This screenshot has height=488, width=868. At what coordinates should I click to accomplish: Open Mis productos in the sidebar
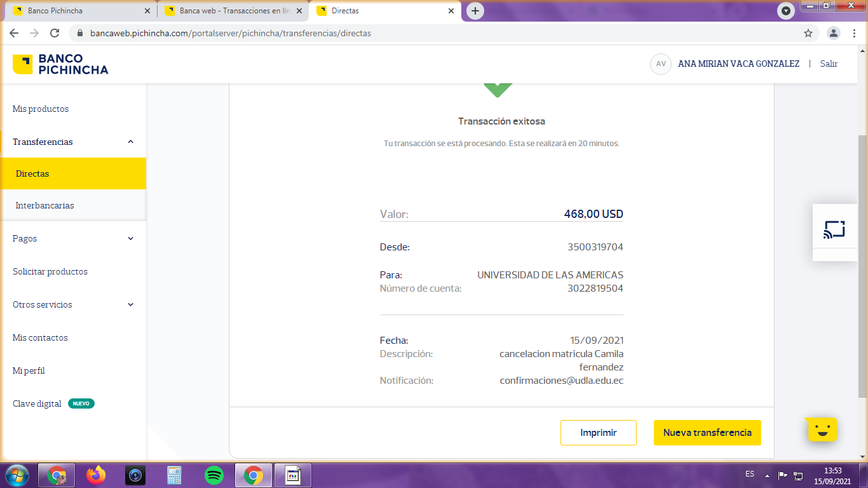pyautogui.click(x=41, y=109)
